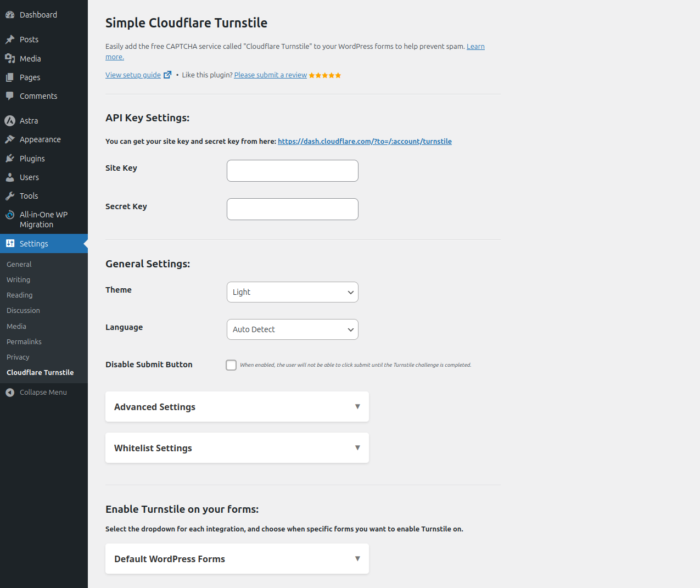Enable the Disable Submit Button checkbox
700x588 pixels.
point(231,365)
